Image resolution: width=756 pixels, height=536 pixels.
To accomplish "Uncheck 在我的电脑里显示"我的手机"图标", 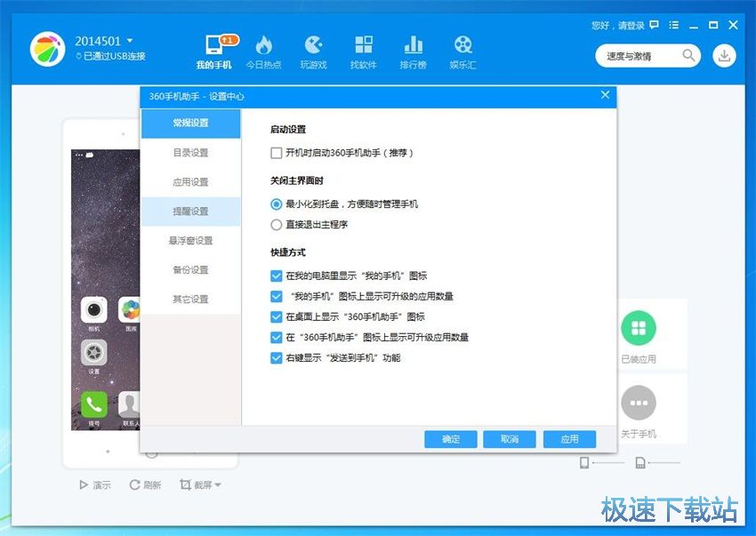I will tap(277, 276).
